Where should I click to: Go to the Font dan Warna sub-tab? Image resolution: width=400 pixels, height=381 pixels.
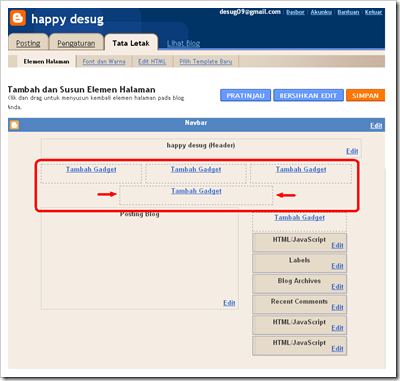(104, 61)
